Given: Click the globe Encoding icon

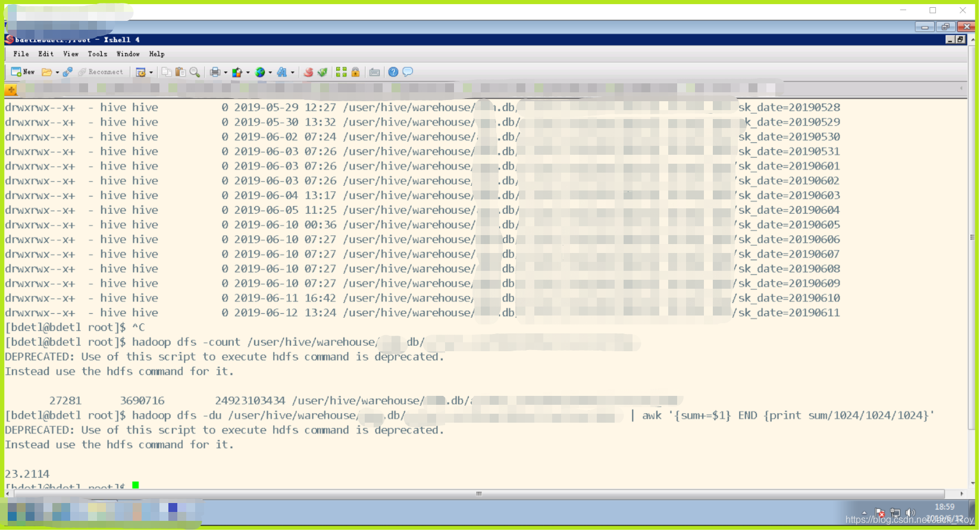Looking at the screenshot, I should click(x=260, y=72).
